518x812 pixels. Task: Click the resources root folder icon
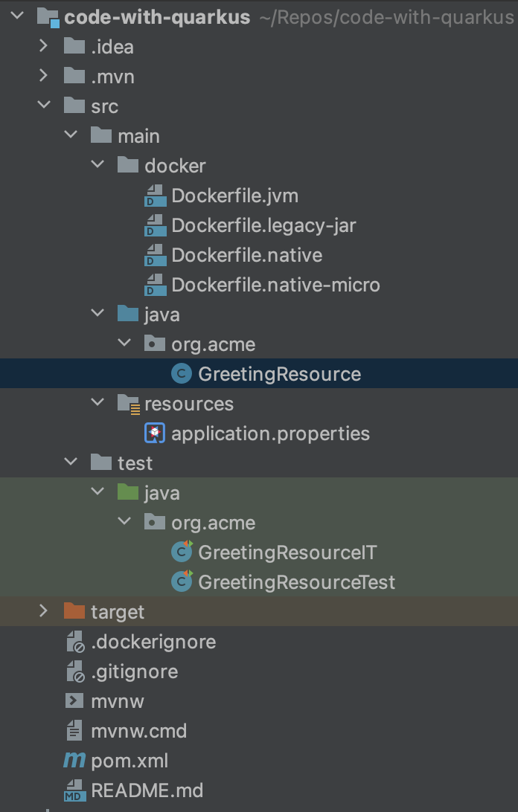click(x=128, y=404)
